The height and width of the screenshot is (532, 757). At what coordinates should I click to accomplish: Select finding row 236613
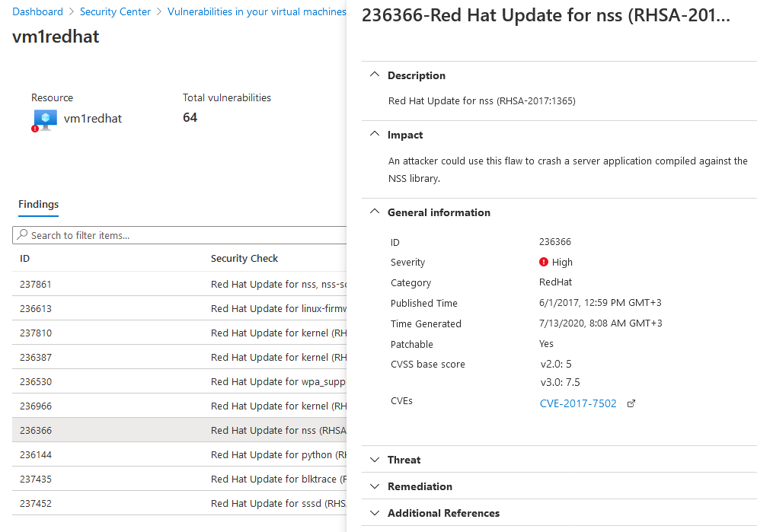pyautogui.click(x=180, y=308)
